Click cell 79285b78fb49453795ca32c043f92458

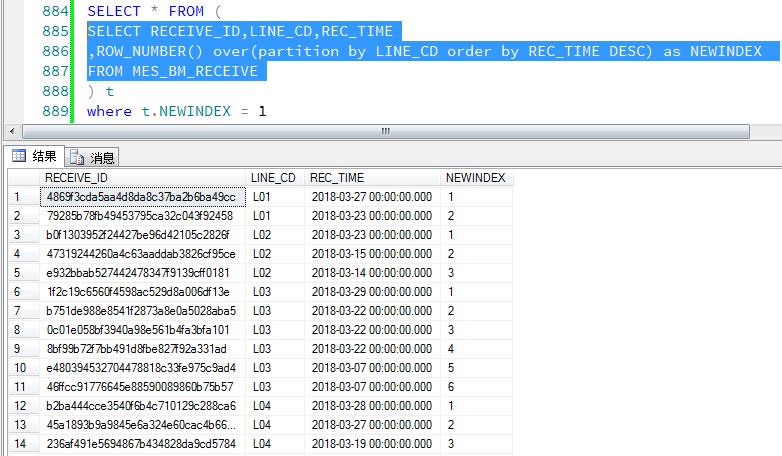(x=143, y=216)
